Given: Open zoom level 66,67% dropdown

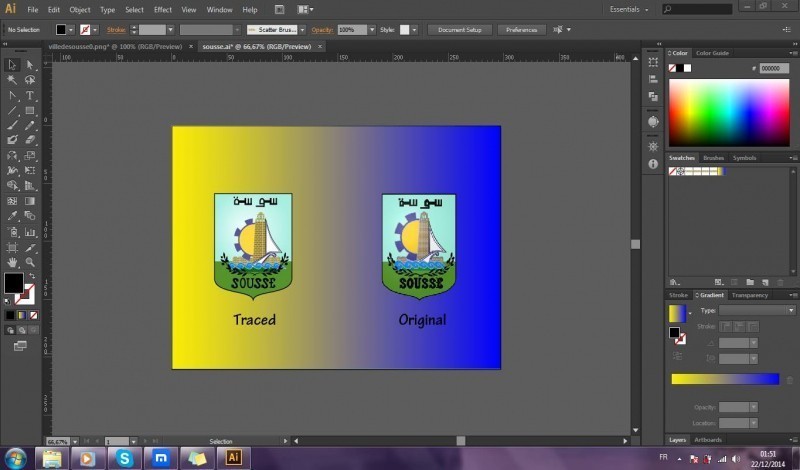Looking at the screenshot, I should 75,441.
